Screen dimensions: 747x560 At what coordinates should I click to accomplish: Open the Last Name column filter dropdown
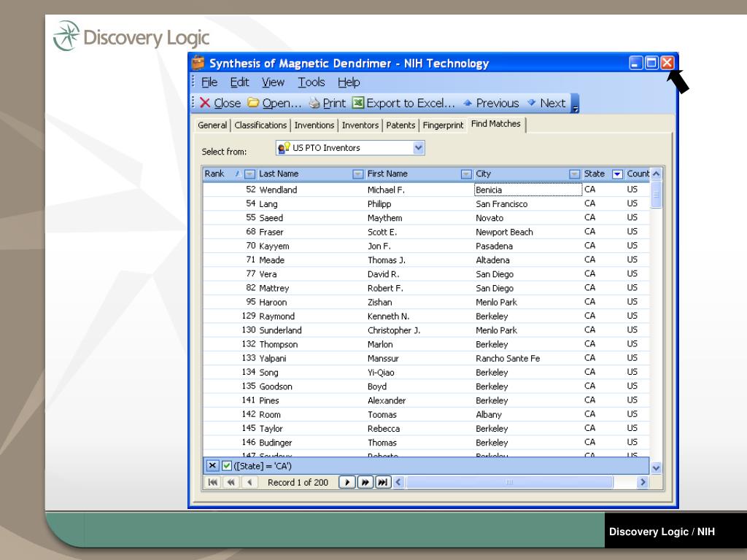[x=357, y=174]
